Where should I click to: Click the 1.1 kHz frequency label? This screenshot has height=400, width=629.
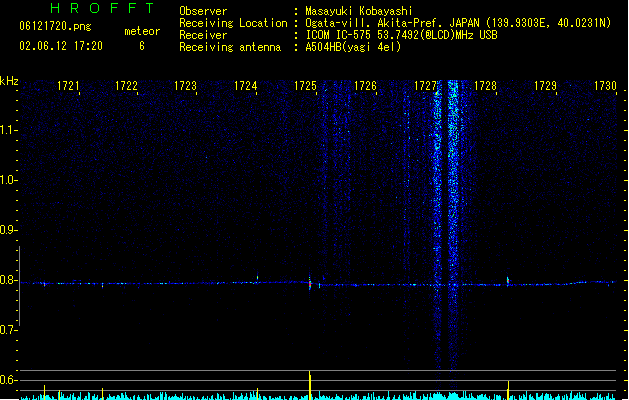pos(8,130)
